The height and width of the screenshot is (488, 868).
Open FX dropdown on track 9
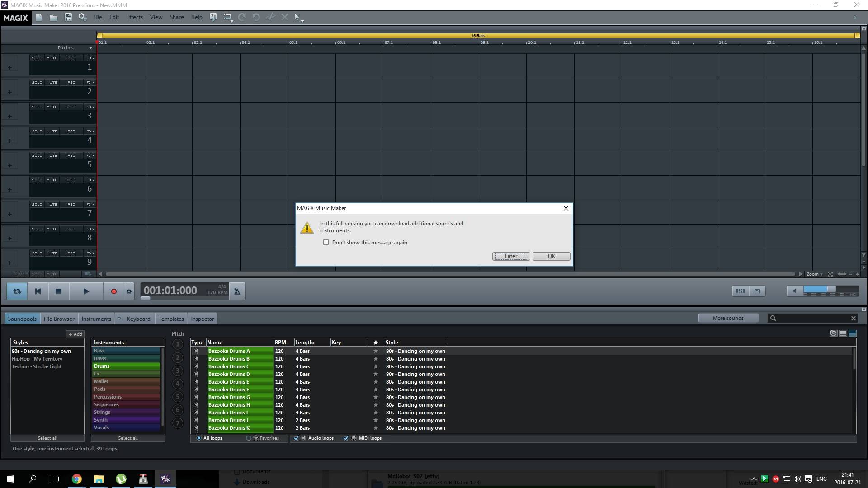pyautogui.click(x=90, y=253)
